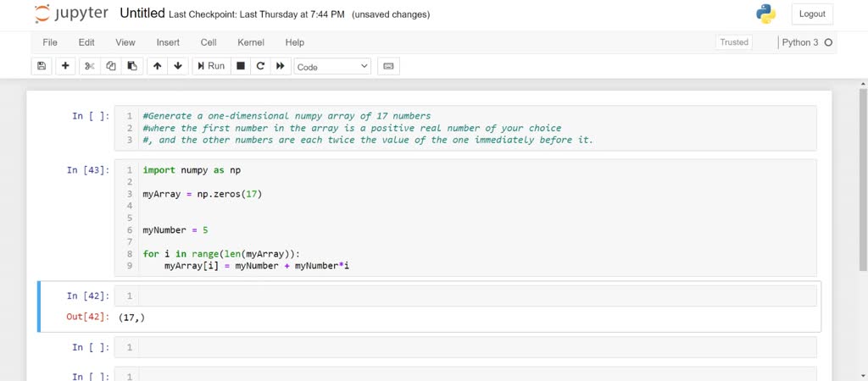Click into the empty In [42] cell
868x381 pixels.
pos(475,295)
